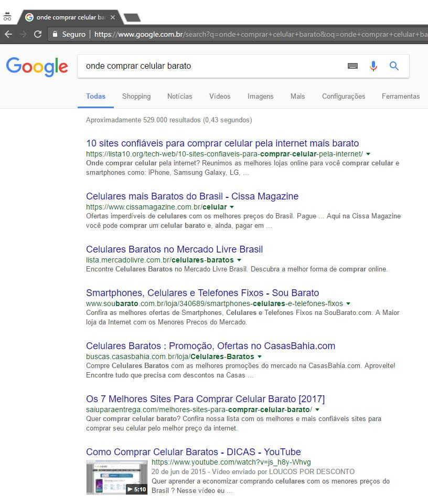Screen dimensions: 428x504
Task: Click the buscas.casasbahia.com.br green URL text
Action: coord(170,356)
